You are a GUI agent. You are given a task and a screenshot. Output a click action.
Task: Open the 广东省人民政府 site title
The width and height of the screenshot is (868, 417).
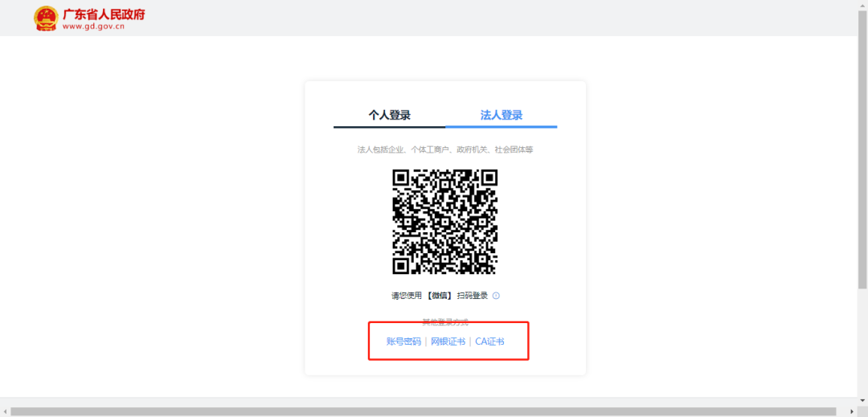[x=104, y=14]
